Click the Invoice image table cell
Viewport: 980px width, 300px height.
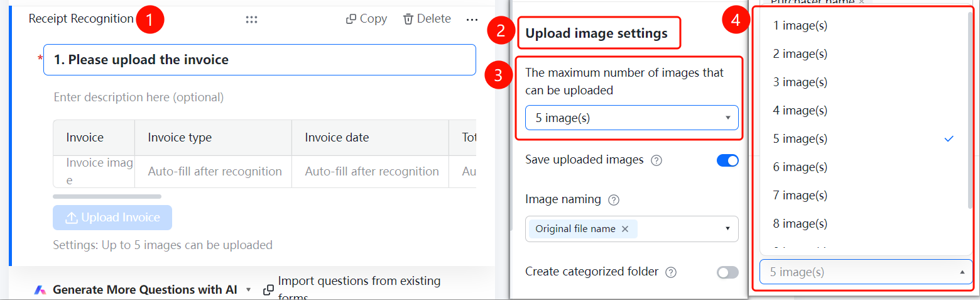pyautogui.click(x=94, y=172)
